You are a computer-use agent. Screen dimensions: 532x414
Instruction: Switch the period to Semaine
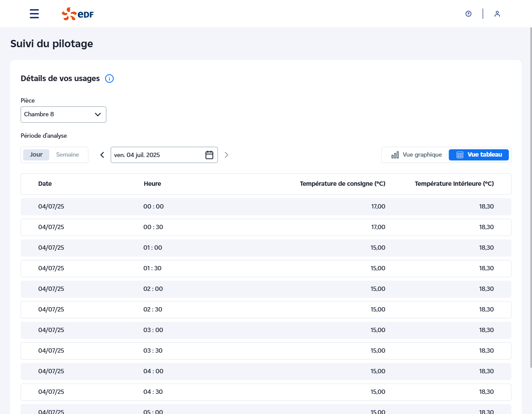(x=67, y=155)
